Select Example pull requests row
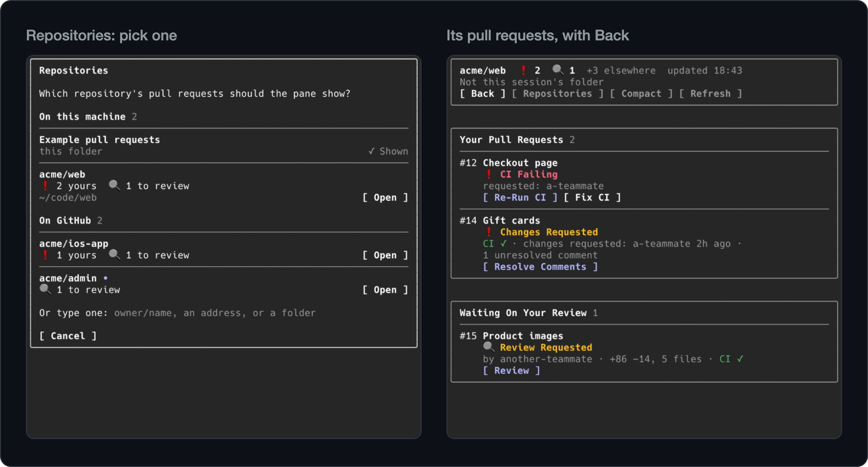This screenshot has width=868, height=467. click(x=224, y=146)
